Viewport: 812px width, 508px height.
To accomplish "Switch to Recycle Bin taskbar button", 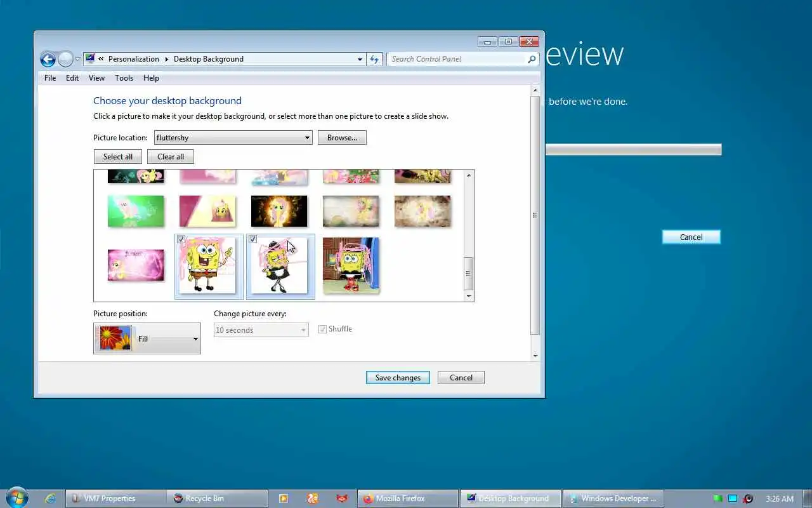I will click(216, 498).
